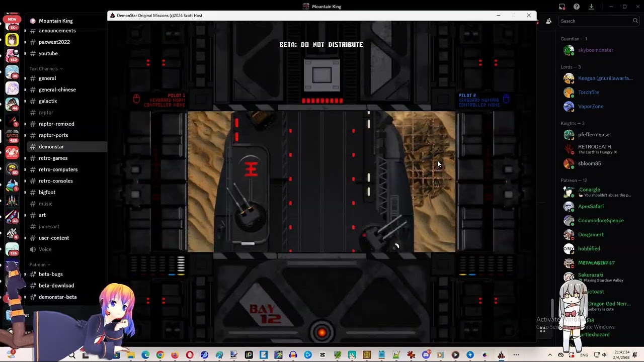Open Microsoft Edge from the taskbar

pyautogui.click(x=145, y=355)
